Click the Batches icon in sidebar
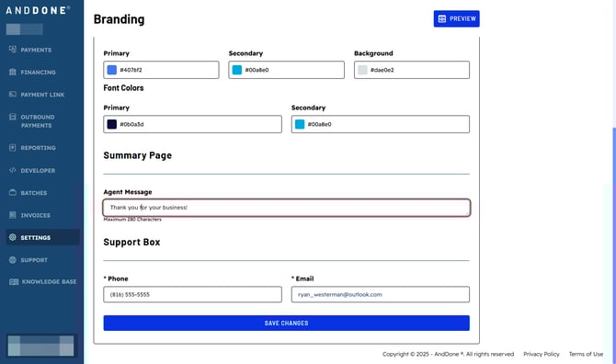Viewport: 616px width, 364px height. pos(13,192)
